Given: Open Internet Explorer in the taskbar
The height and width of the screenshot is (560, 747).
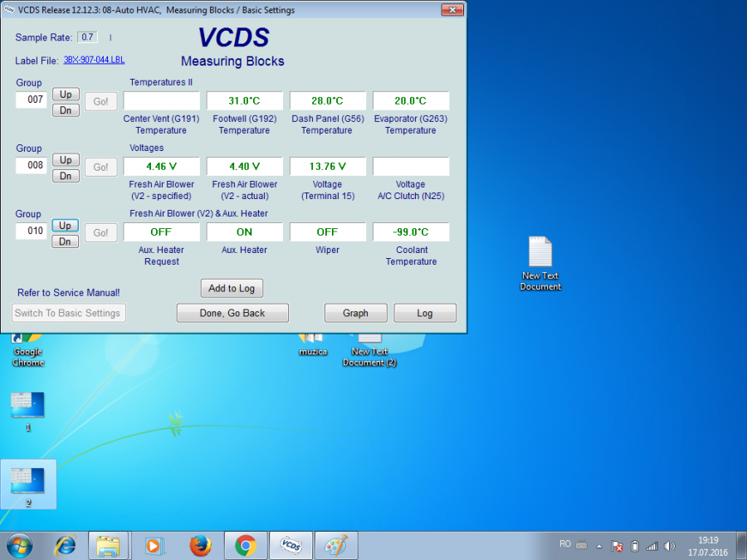Looking at the screenshot, I should click(x=65, y=545).
